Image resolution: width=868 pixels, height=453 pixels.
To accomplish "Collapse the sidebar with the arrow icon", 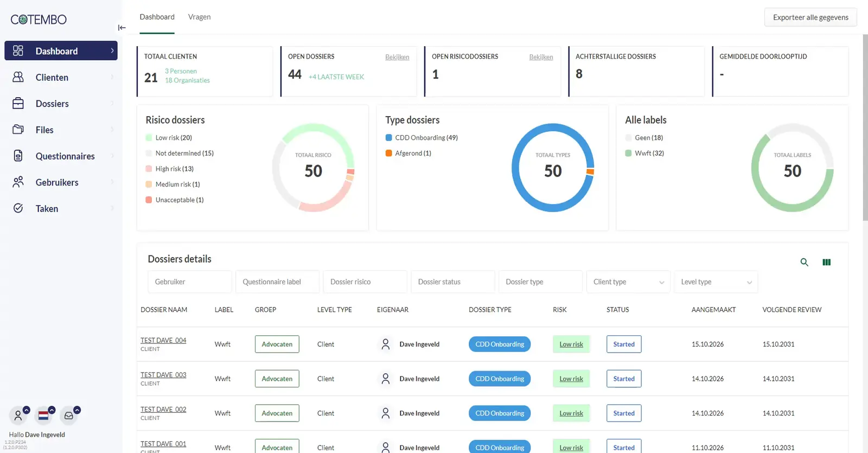I will point(122,28).
